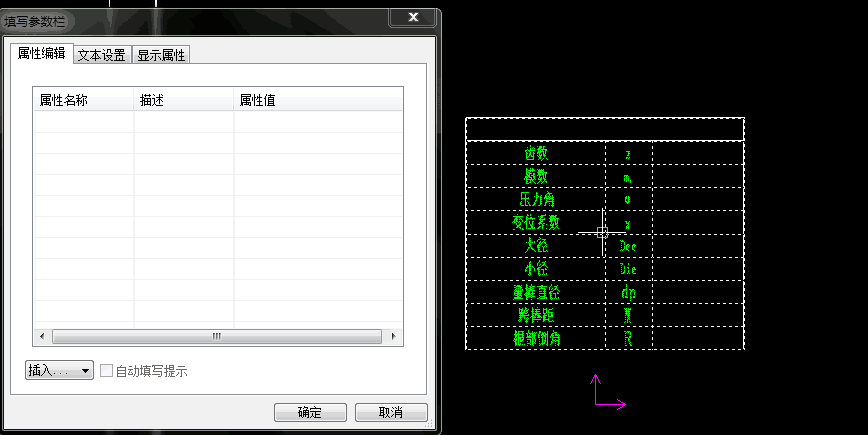Click the dp symbol in the table

click(x=628, y=293)
